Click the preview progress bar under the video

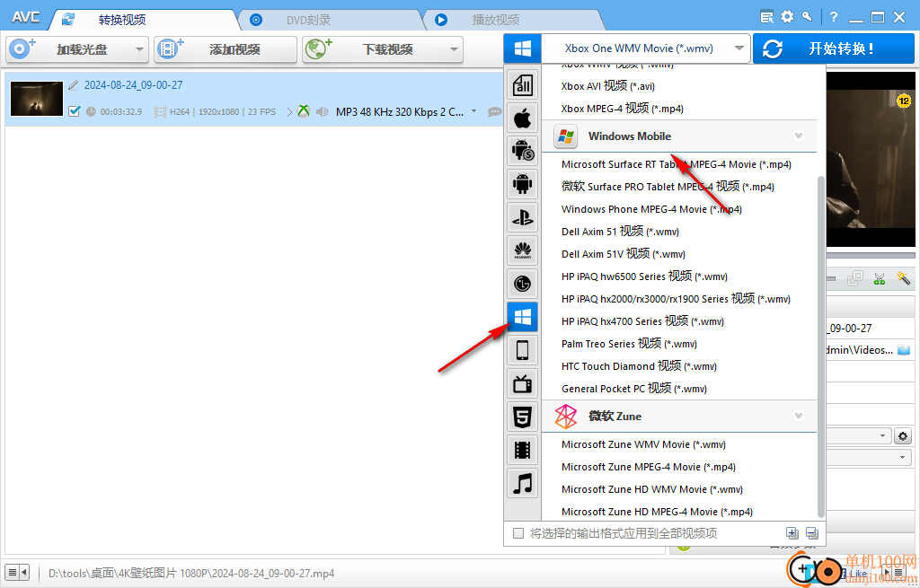(870, 255)
